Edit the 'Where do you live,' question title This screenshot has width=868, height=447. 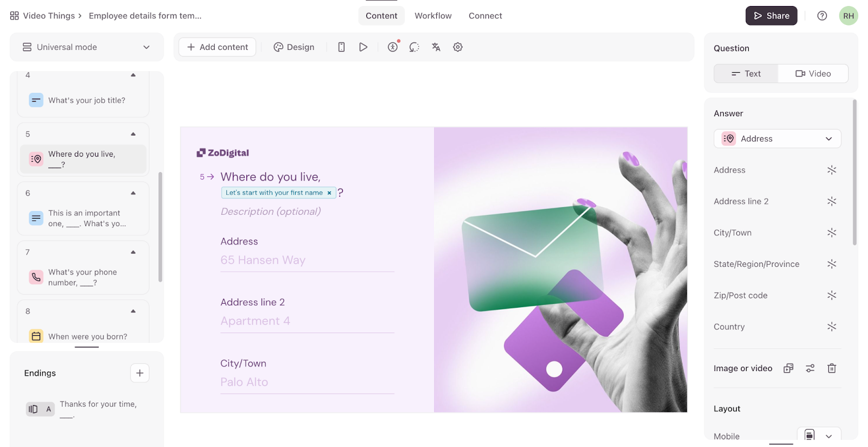[x=270, y=177]
